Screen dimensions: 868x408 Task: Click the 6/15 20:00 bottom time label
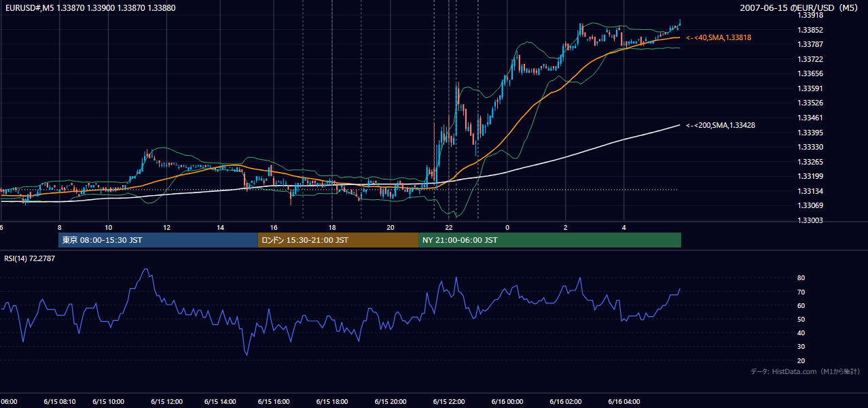(391, 401)
